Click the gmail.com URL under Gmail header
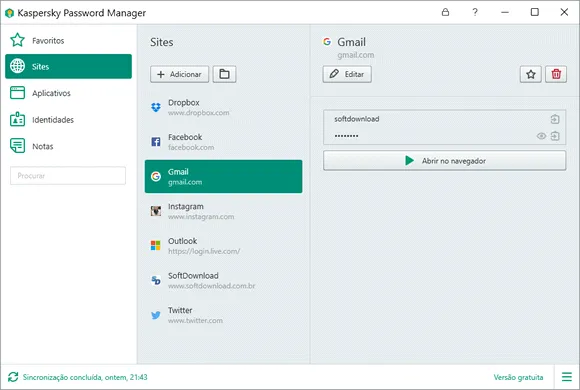Image resolution: width=580 pixels, height=390 pixels. pyautogui.click(x=355, y=55)
